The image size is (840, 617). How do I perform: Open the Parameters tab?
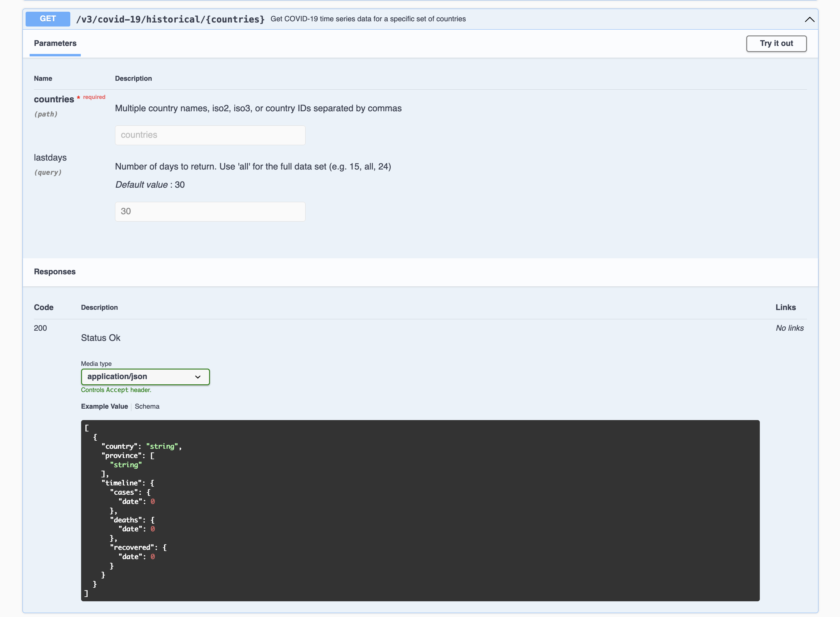(55, 43)
